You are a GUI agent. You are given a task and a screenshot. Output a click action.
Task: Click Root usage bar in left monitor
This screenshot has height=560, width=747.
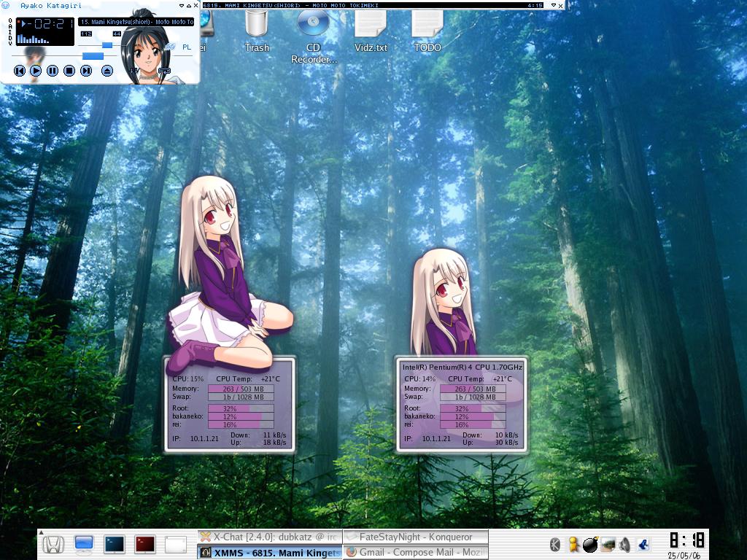click(241, 408)
